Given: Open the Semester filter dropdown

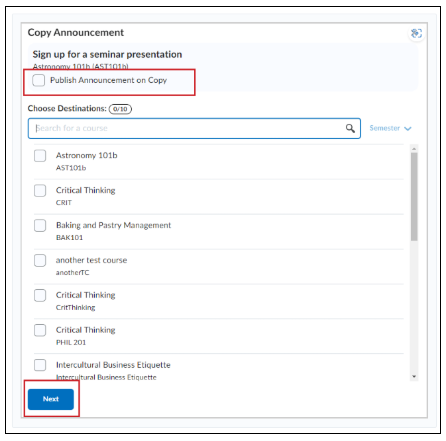Looking at the screenshot, I should 390,128.
